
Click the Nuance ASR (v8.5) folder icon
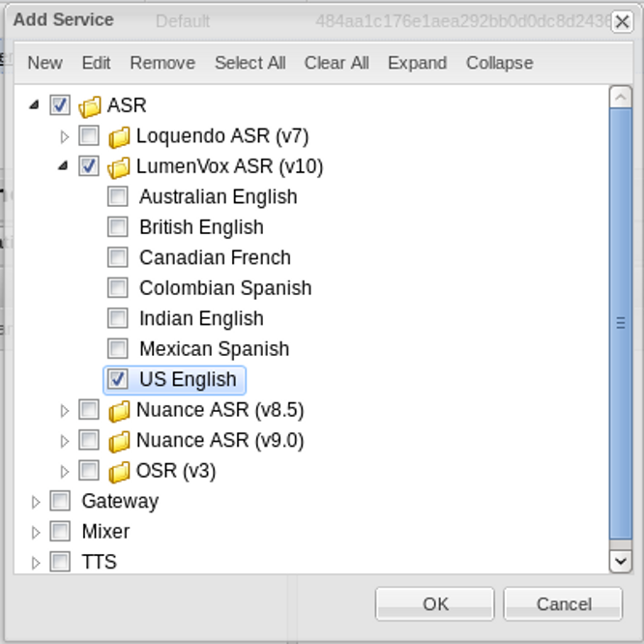click(x=119, y=411)
